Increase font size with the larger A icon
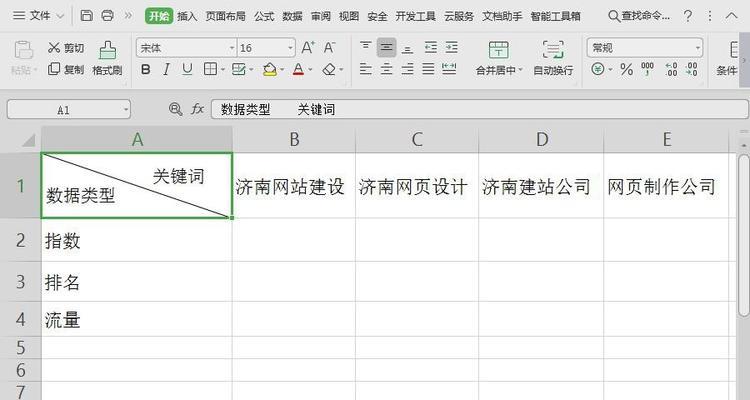The height and width of the screenshot is (400, 750). (x=308, y=47)
